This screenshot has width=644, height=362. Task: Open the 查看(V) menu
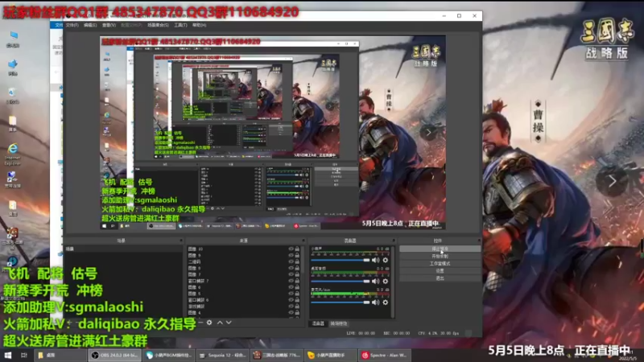click(x=109, y=25)
